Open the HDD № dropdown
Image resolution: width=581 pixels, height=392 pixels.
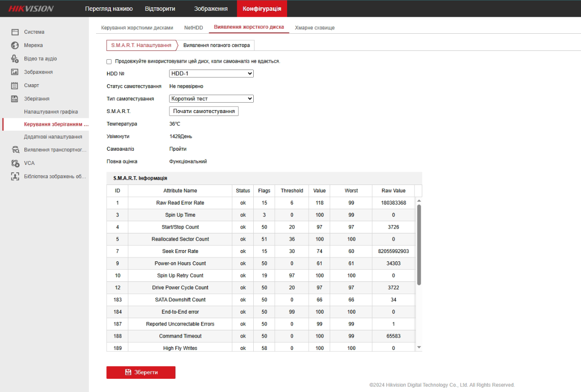(x=211, y=73)
